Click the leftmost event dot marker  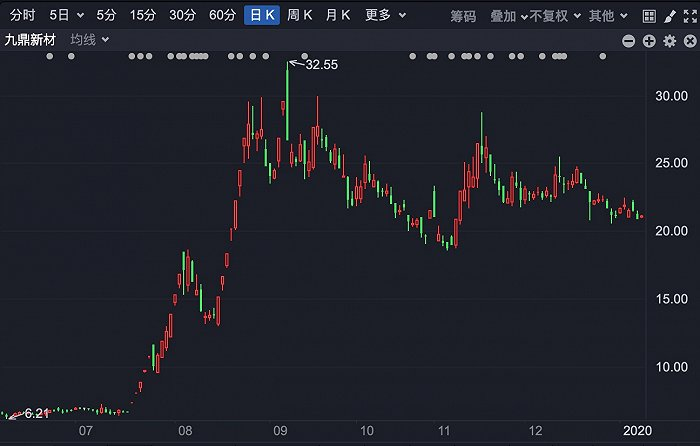click(50, 56)
